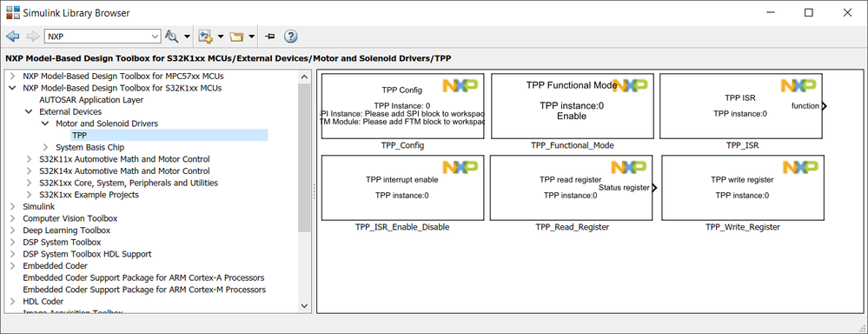Select the TPP_Config block
Viewport: 868px width, 334px height.
click(402, 106)
